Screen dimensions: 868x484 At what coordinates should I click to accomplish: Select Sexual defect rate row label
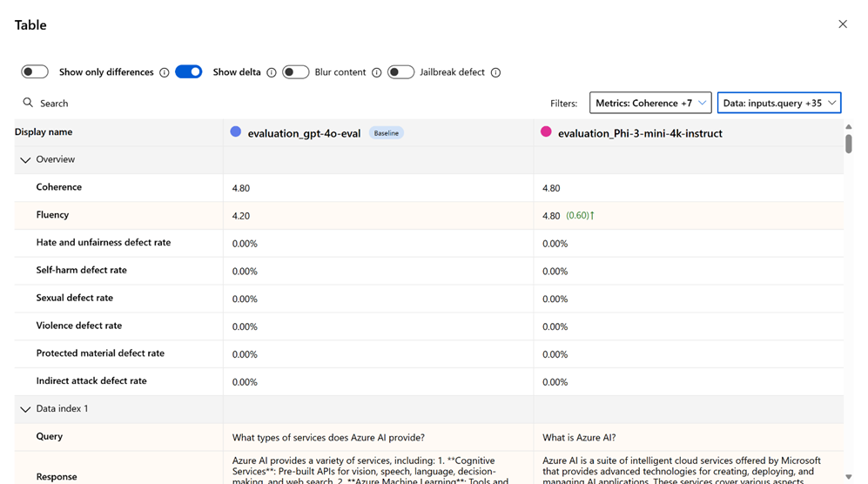click(x=75, y=298)
